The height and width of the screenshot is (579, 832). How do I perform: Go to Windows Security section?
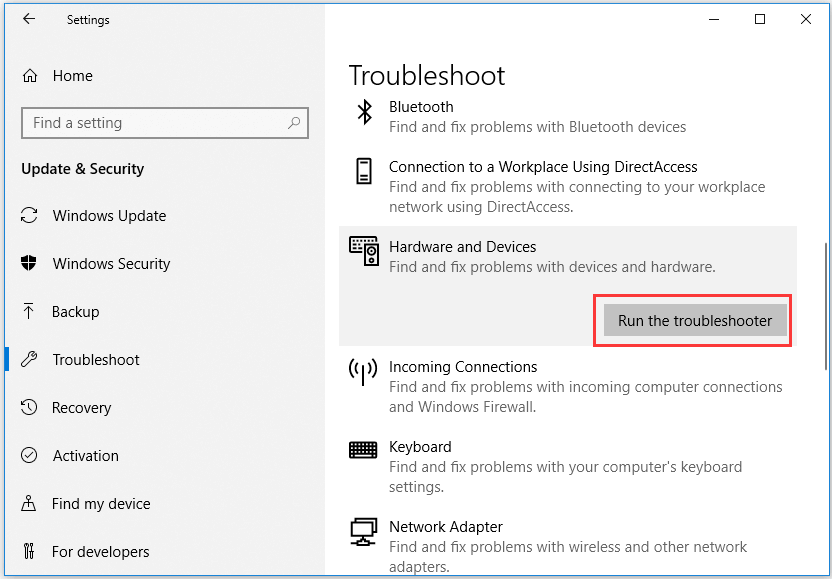click(111, 264)
